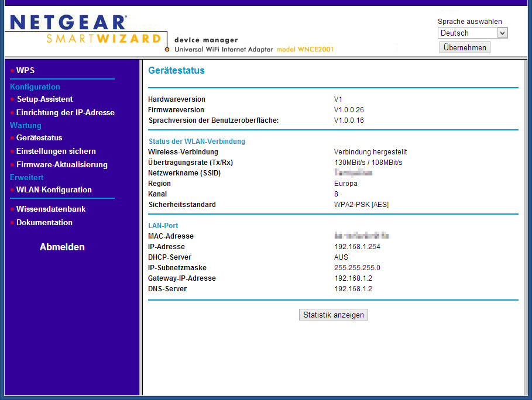The height and width of the screenshot is (400, 532).
Task: Click the Gerätestatus page heading
Action: point(176,71)
